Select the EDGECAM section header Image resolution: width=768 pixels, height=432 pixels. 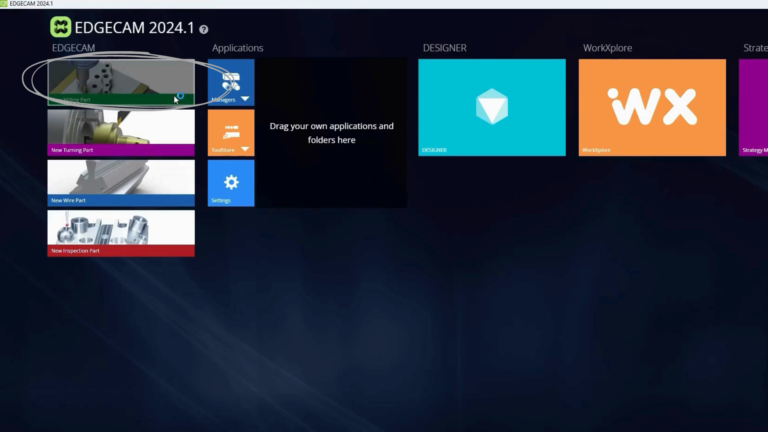[x=72, y=48]
